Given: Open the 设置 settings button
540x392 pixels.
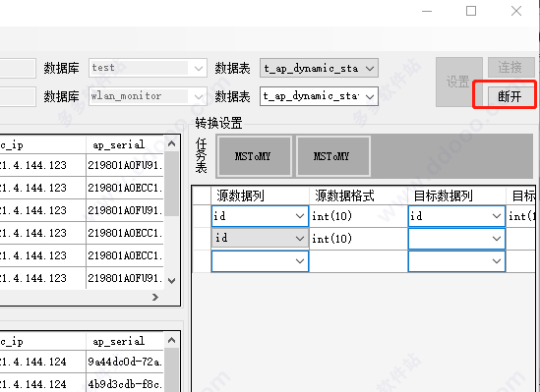Looking at the screenshot, I should (x=458, y=82).
